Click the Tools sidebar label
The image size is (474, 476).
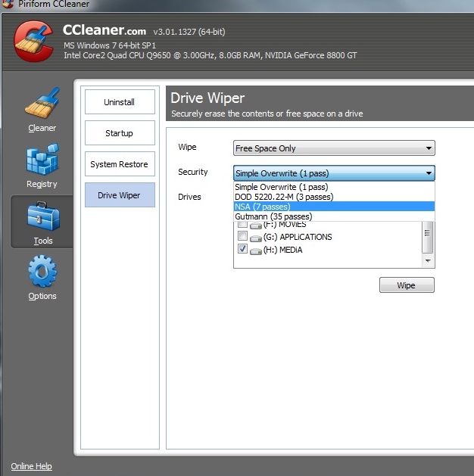click(43, 241)
